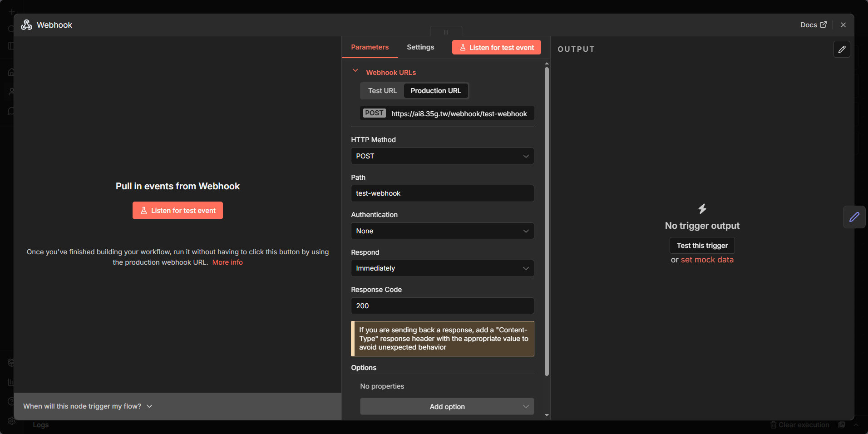This screenshot has height=434, width=868.
Task: Open the Authentication dropdown
Action: (442, 231)
